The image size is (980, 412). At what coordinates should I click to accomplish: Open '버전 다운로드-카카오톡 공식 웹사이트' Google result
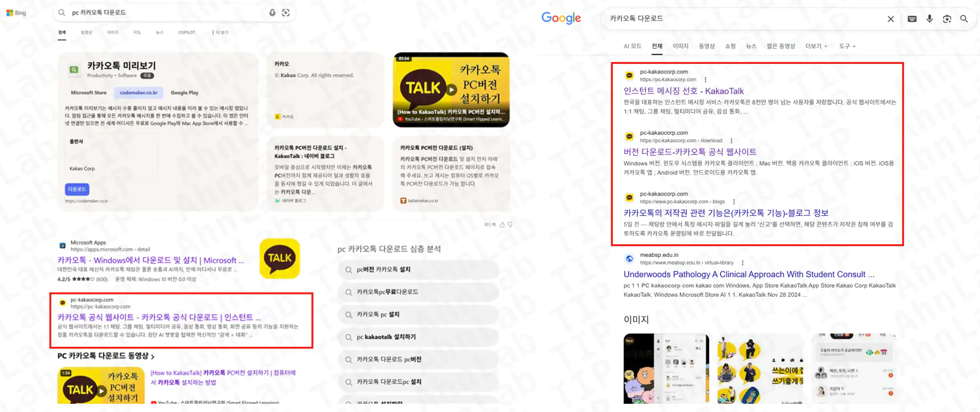click(690, 152)
